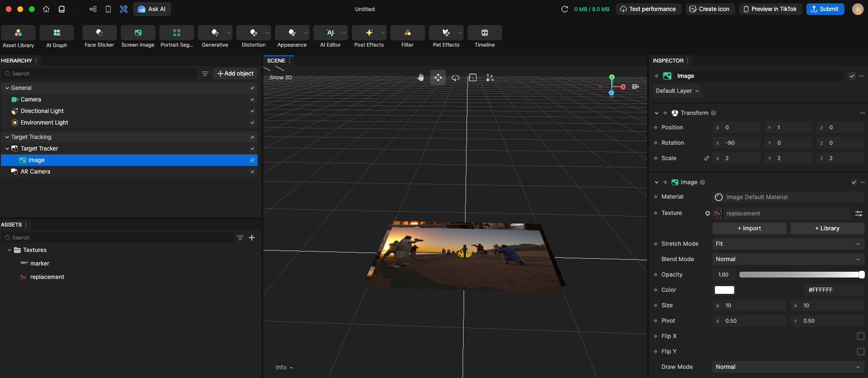The width and height of the screenshot is (868, 378).
Task: Select the rotate tool in scene
Action: [x=455, y=77]
